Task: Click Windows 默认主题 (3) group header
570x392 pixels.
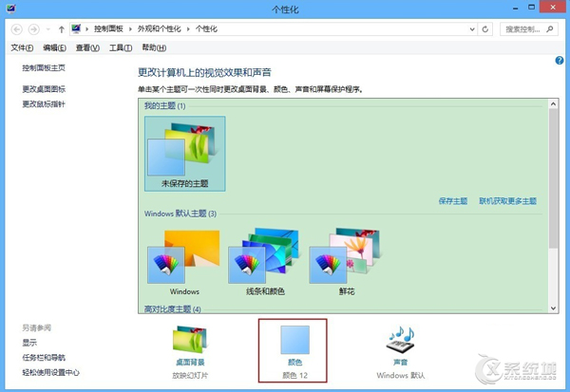Action: (x=180, y=214)
